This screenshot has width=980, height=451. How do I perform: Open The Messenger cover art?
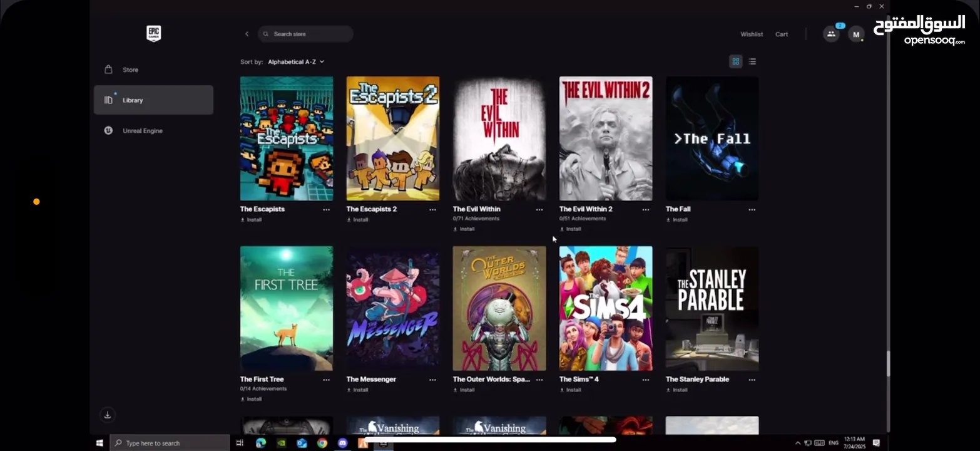393,308
